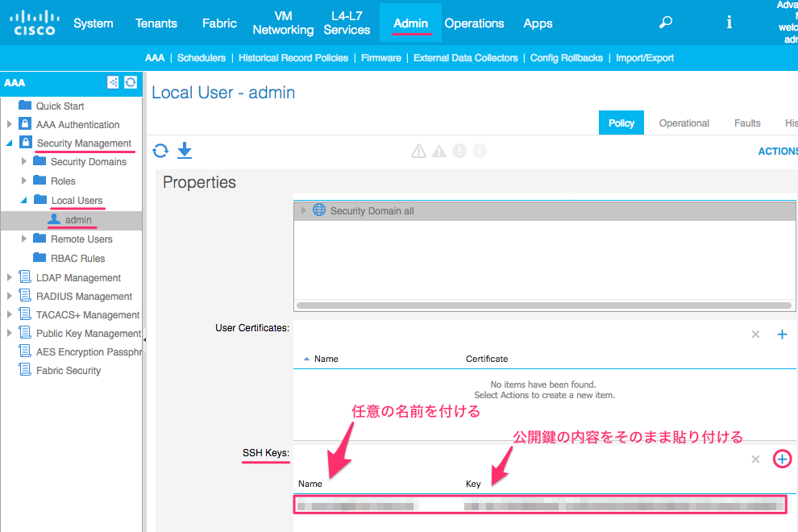Open Historical Record Policies submenu
The image size is (798, 532).
[293, 58]
